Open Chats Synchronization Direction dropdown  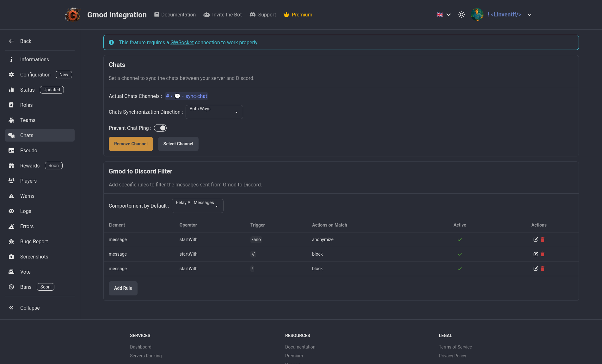214,112
